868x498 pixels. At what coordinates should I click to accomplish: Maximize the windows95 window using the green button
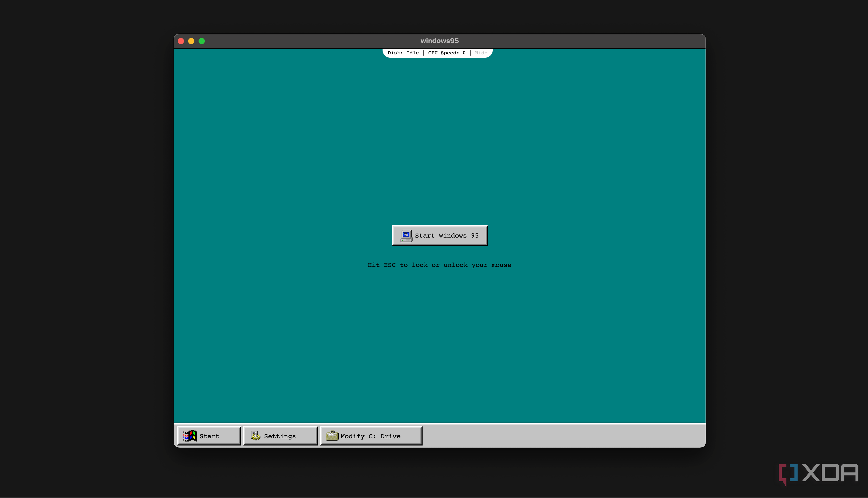pyautogui.click(x=202, y=41)
